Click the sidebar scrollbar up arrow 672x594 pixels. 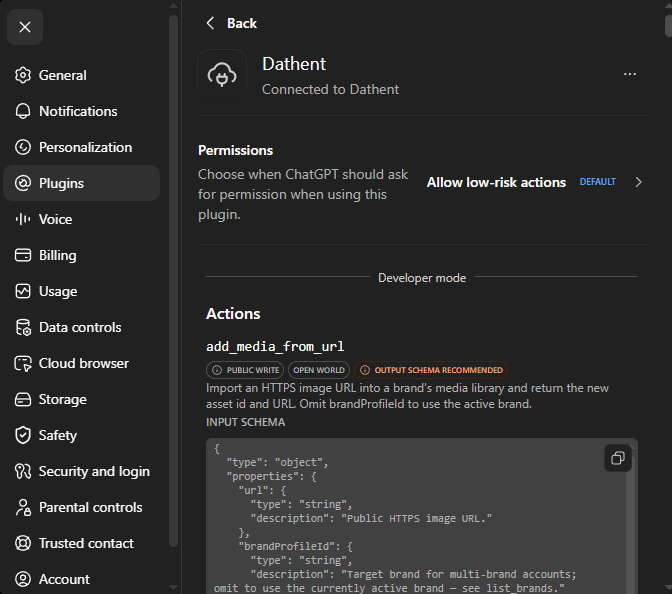click(x=173, y=6)
